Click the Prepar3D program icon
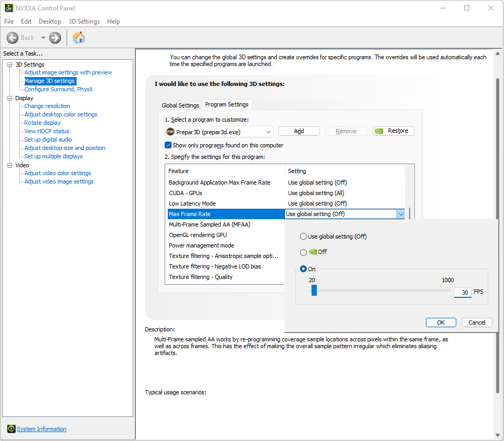This screenshot has height=441, width=504. point(170,132)
